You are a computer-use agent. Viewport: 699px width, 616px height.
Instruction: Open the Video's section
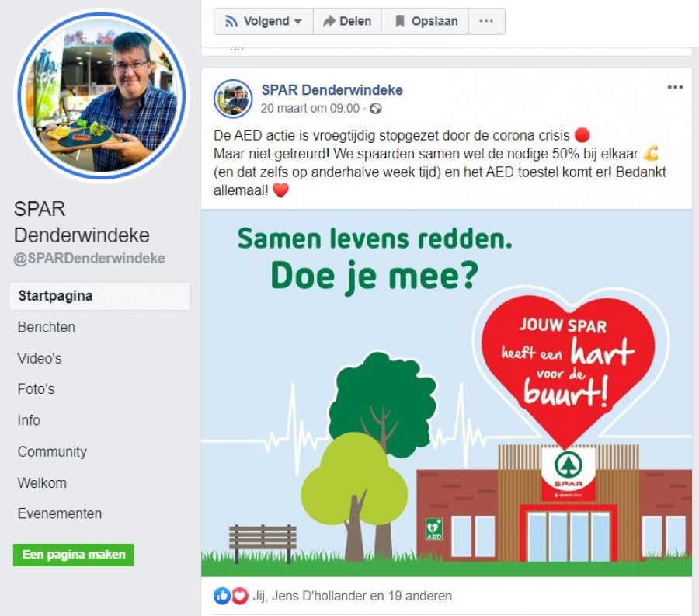(x=40, y=358)
